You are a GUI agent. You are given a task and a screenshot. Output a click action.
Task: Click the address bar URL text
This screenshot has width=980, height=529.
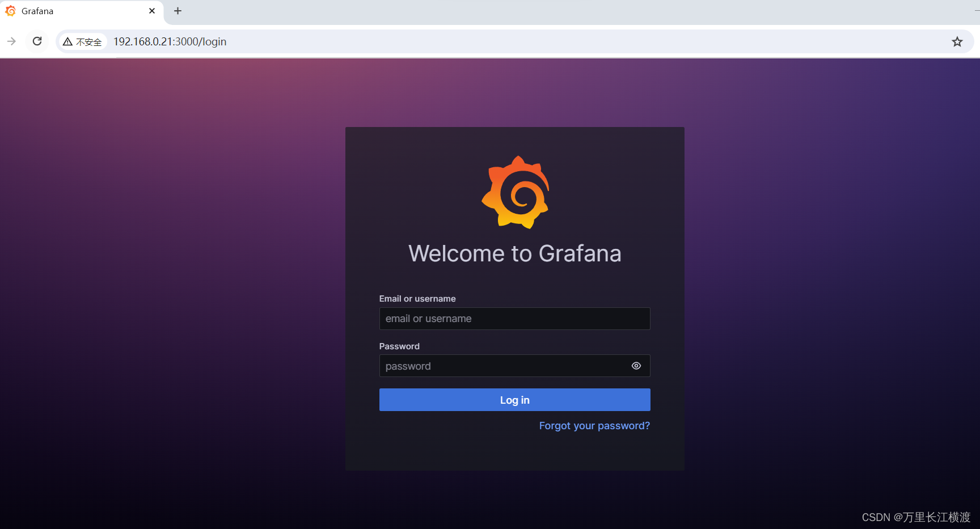coord(170,41)
